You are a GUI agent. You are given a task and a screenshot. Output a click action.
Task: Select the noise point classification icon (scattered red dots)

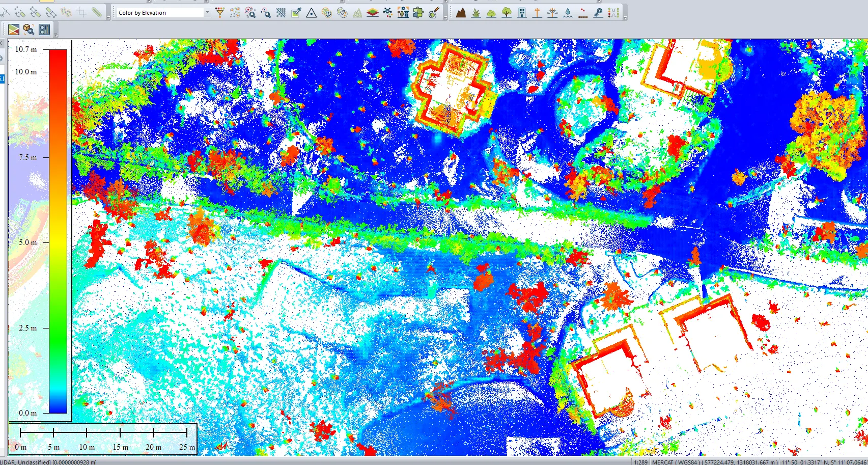[x=582, y=13]
